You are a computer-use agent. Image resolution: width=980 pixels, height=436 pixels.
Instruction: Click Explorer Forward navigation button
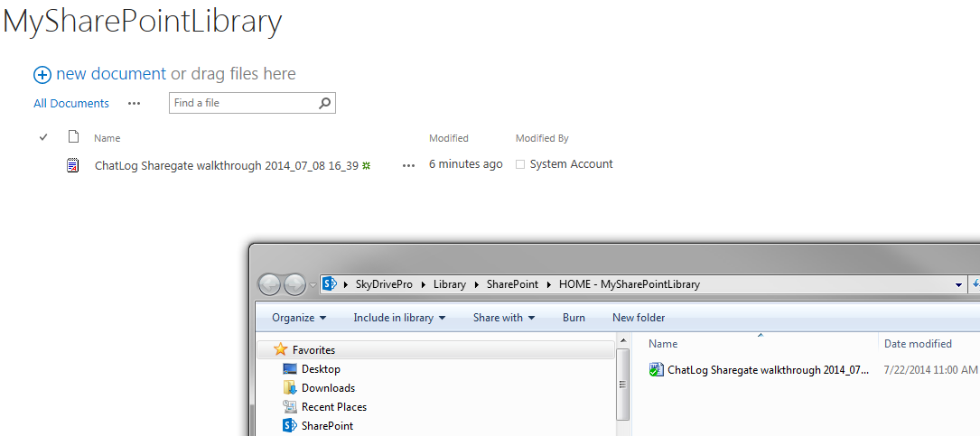[x=294, y=285]
